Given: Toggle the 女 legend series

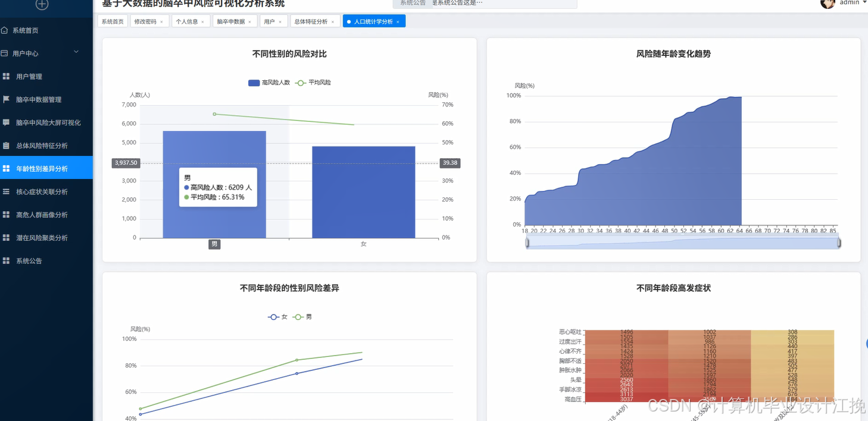Looking at the screenshot, I should [x=278, y=317].
